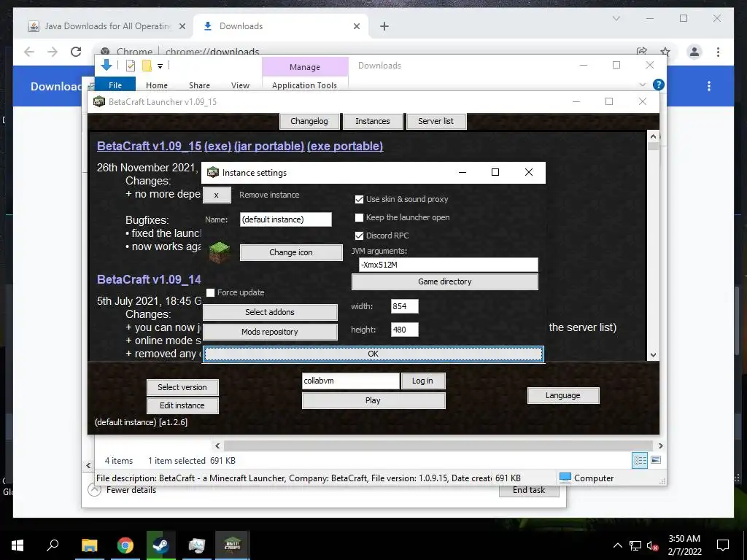Open the Chrome tab search dropdown
This screenshot has height=560, width=747.
(x=616, y=18)
